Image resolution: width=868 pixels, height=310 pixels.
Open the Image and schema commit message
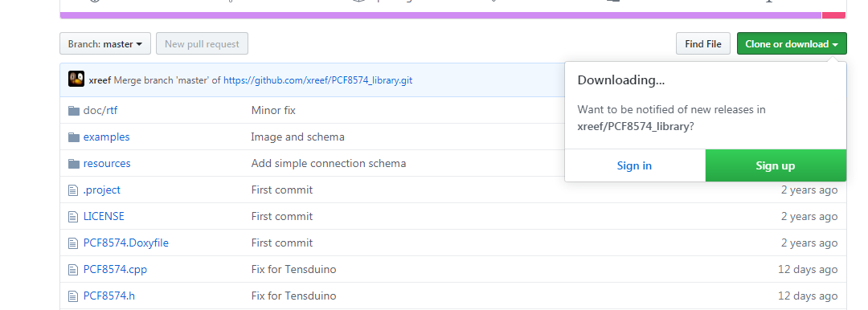click(298, 137)
